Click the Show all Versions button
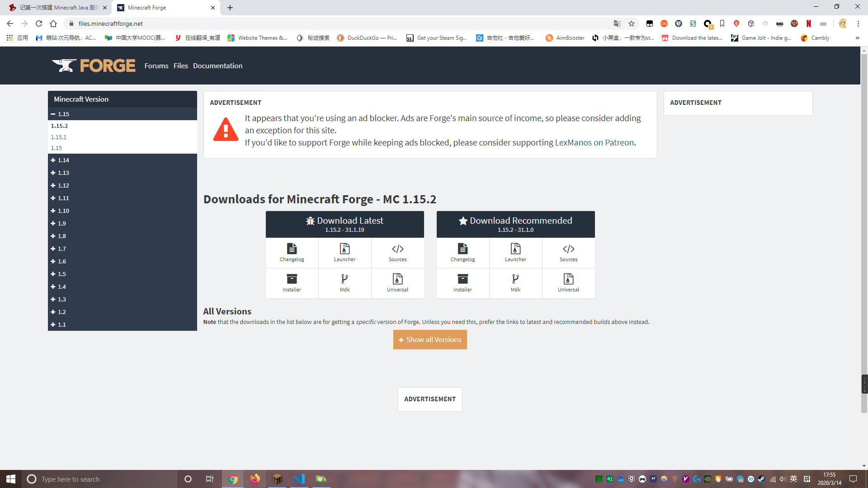This screenshot has height=488, width=868. click(x=430, y=340)
